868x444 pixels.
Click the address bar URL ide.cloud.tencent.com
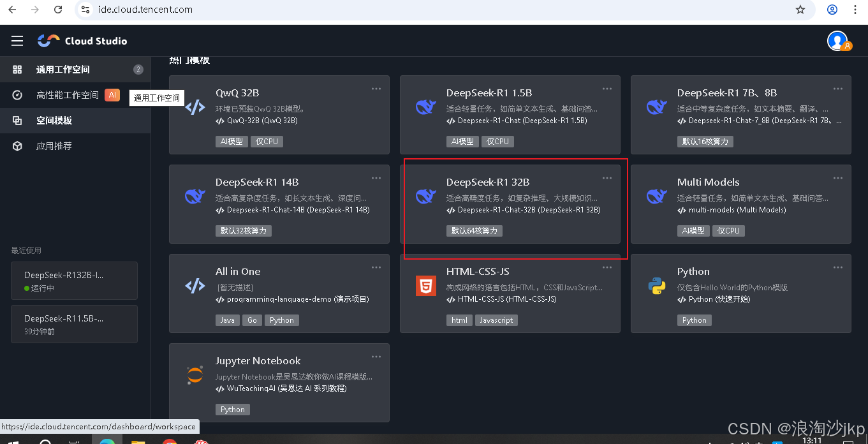[145, 10]
